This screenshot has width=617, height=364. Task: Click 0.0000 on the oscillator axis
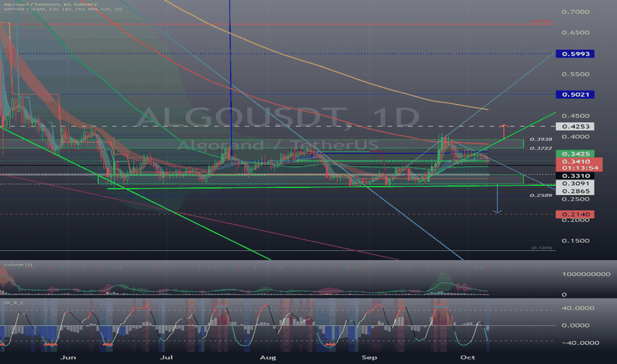[x=575, y=326]
